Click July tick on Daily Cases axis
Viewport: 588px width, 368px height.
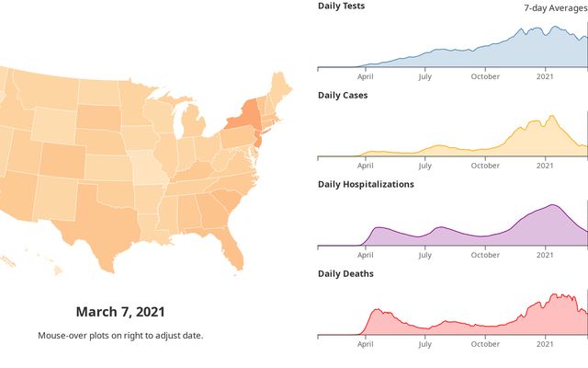[x=424, y=167]
